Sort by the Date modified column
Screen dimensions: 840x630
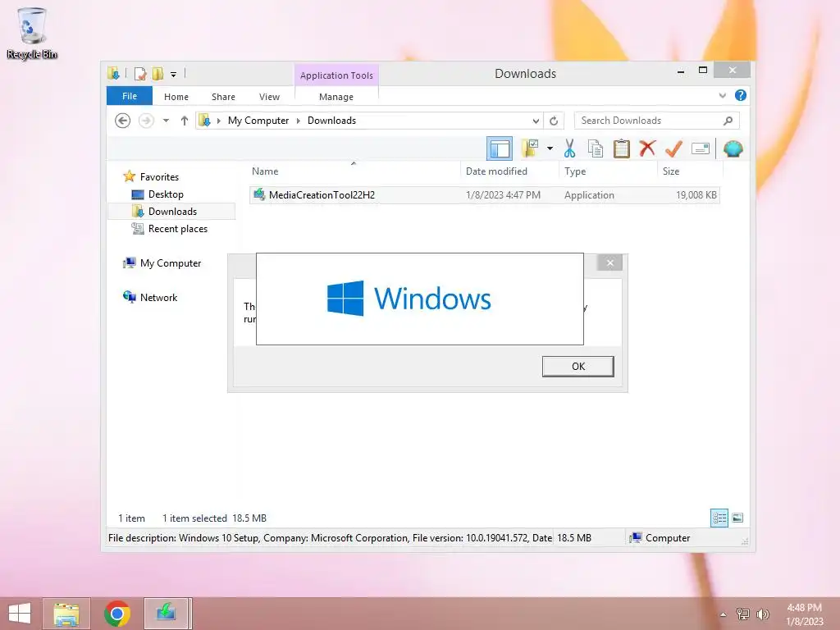[x=509, y=171]
